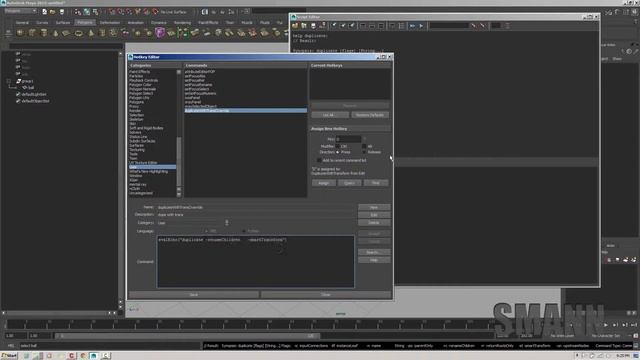This screenshot has width=640, height=360.
Task: Switch to the Surfaces shelf tab
Action: click(63, 23)
